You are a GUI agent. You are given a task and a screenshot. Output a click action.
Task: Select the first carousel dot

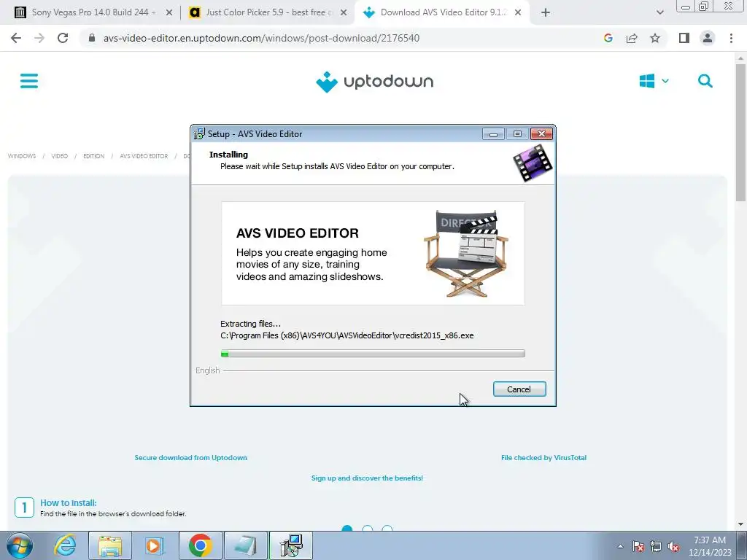pyautogui.click(x=347, y=529)
